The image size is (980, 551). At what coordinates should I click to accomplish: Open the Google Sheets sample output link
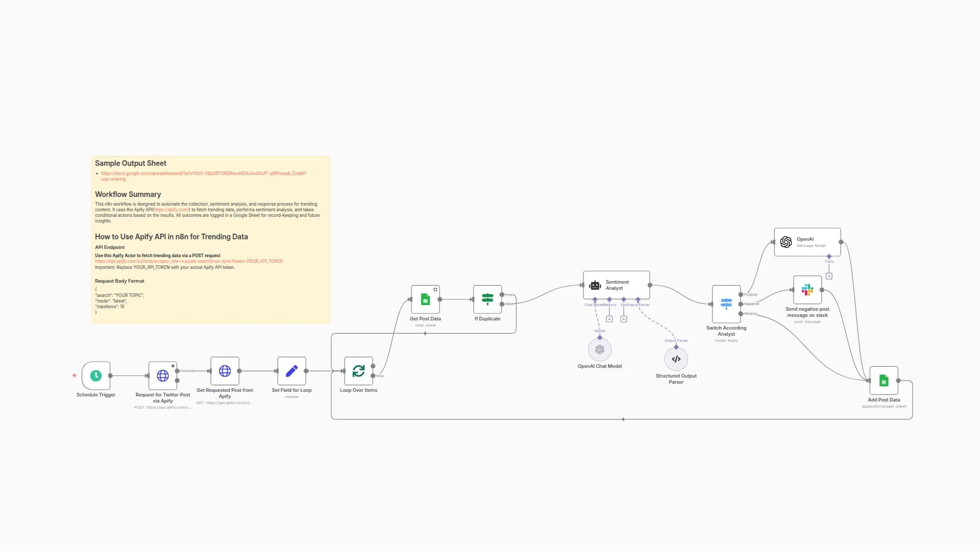203,173
